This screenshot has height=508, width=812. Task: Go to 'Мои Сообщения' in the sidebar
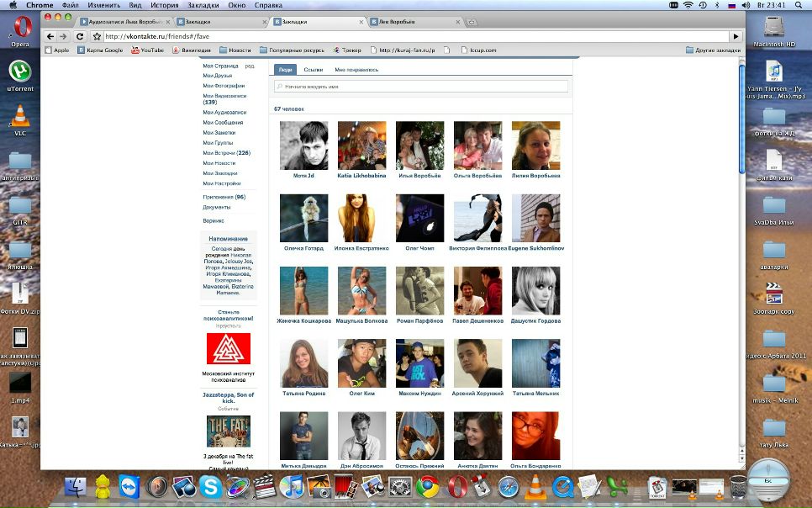tap(223, 123)
